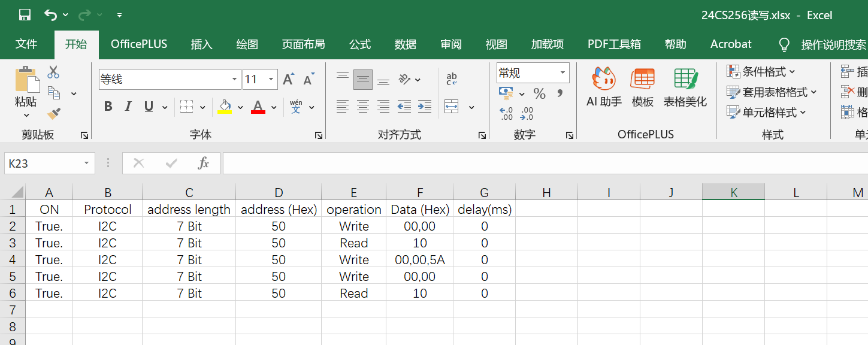Screen dimensions: 868x345
Task: Click 表格美化 table beautify
Action: click(x=685, y=87)
